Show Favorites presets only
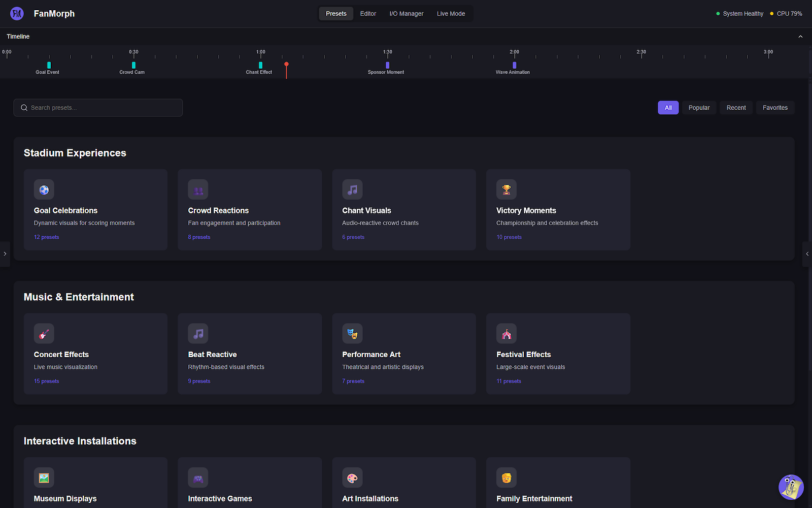Screen dimensions: 812x508 pyautogui.click(x=775, y=108)
